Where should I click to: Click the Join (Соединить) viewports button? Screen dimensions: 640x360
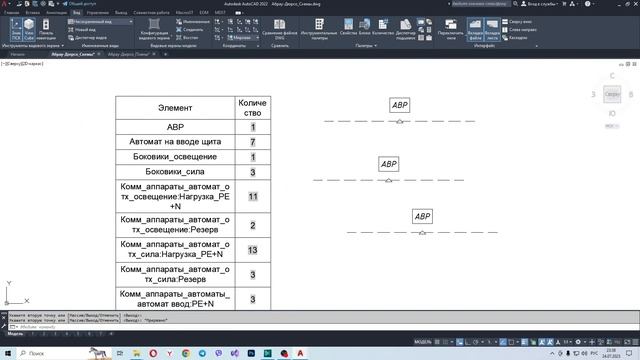click(x=190, y=30)
